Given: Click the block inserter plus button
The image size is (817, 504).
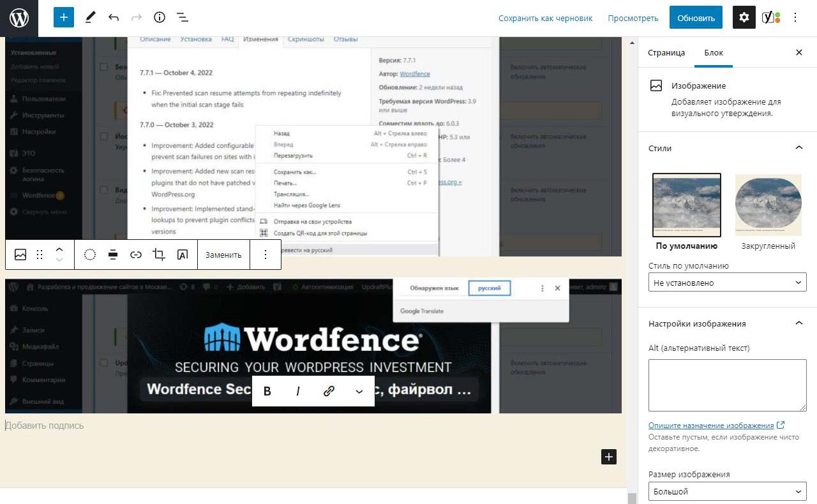Looking at the screenshot, I should click(x=64, y=18).
